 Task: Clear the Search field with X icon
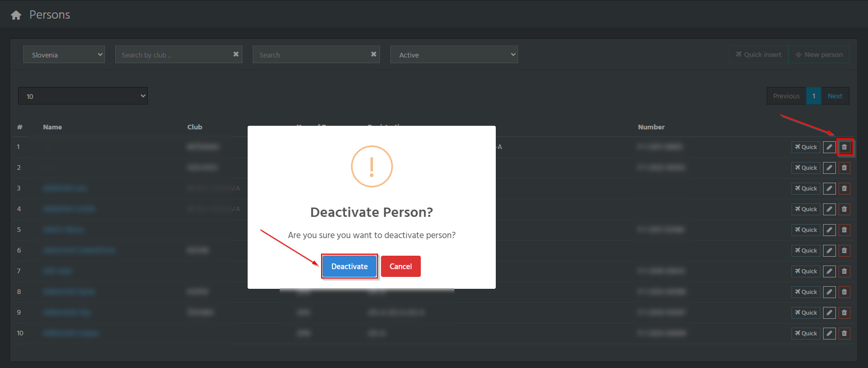[374, 54]
